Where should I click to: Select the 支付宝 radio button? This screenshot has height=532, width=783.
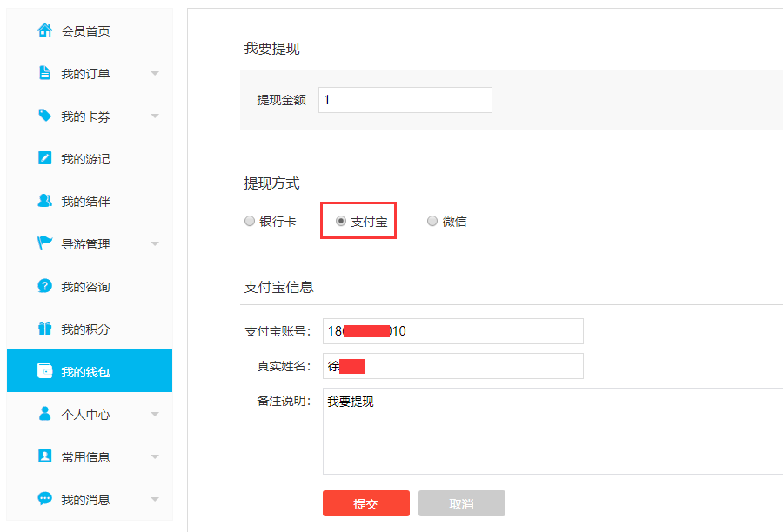point(341,222)
